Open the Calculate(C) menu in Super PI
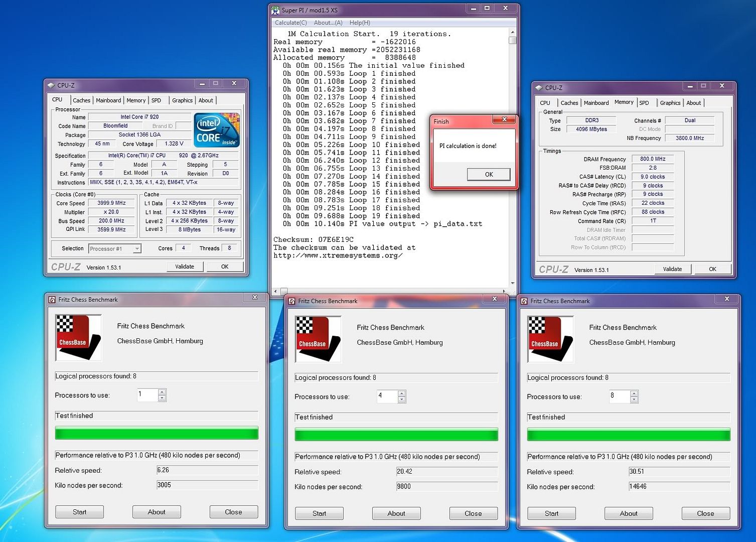Viewport: 756px width, 542px height. pos(291,23)
